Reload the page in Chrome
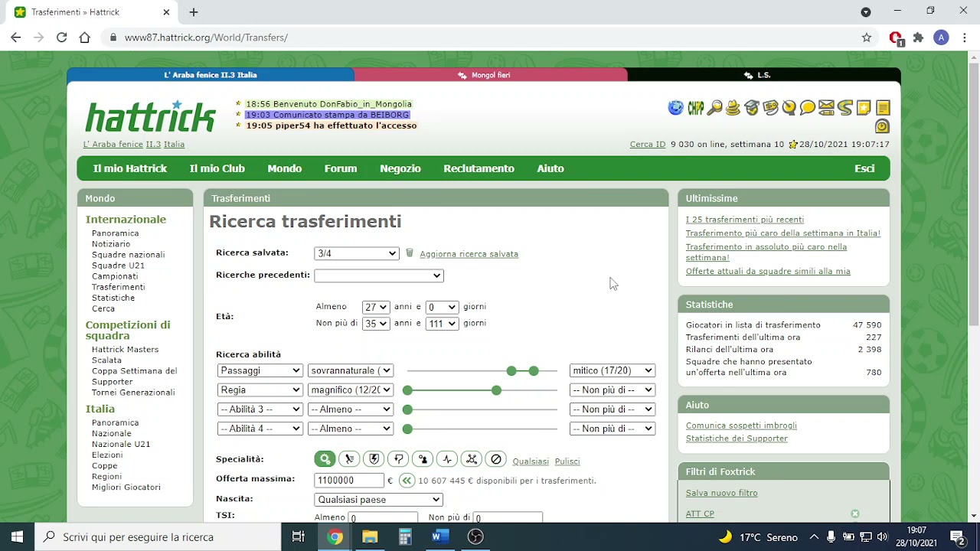Image resolution: width=980 pixels, height=551 pixels. click(61, 37)
